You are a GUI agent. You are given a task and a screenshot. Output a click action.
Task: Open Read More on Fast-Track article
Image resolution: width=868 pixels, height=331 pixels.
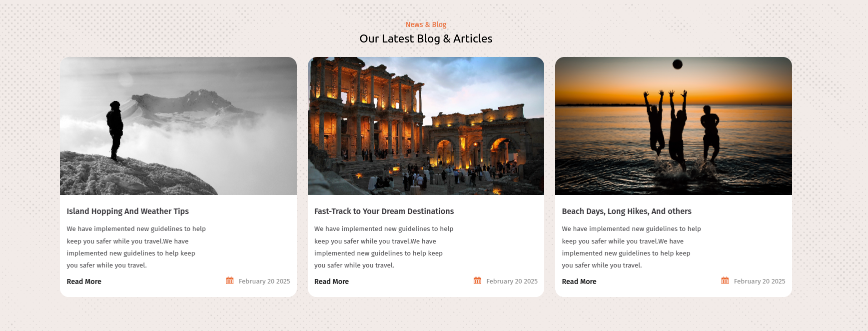click(331, 281)
